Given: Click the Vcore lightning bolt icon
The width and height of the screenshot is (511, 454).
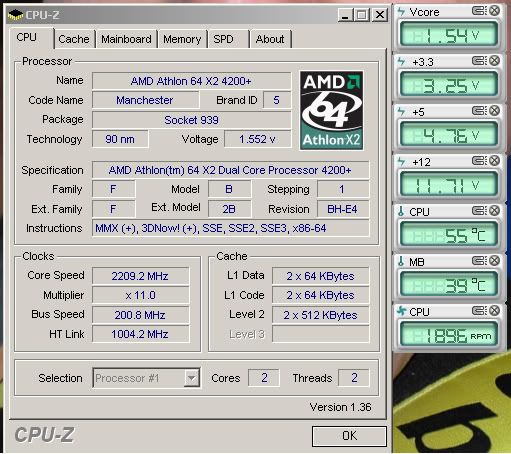Looking at the screenshot, I should (401, 12).
